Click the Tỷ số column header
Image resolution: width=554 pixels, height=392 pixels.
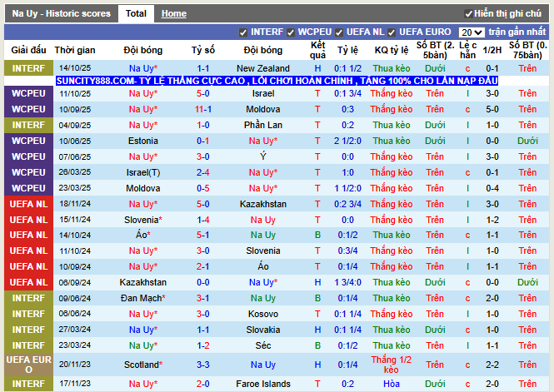pyautogui.click(x=203, y=50)
